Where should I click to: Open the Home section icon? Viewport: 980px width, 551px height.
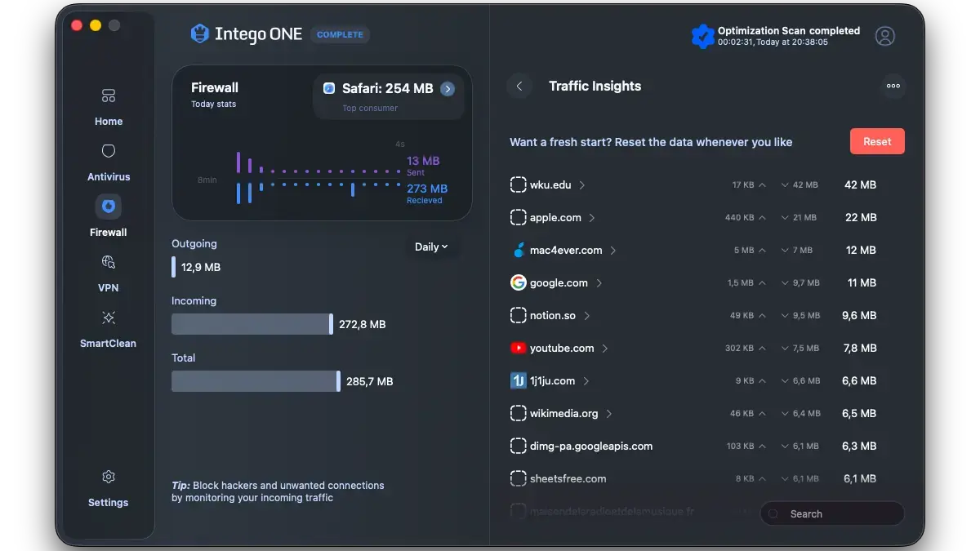pyautogui.click(x=108, y=96)
